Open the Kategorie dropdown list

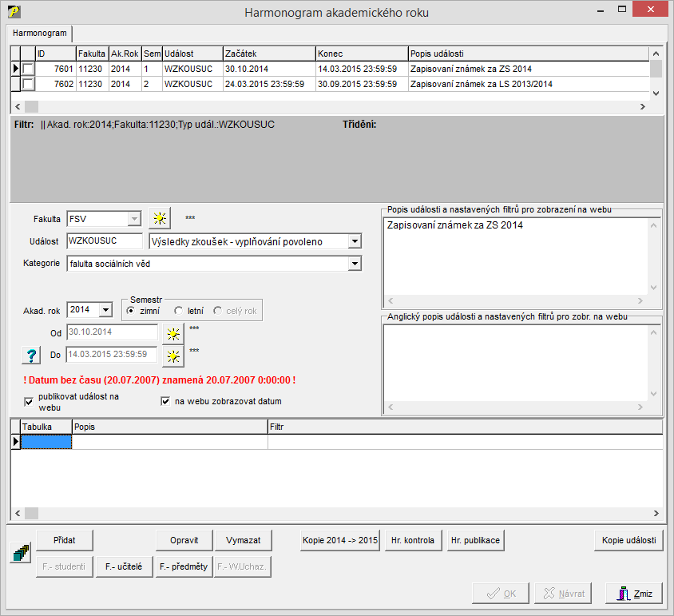355,264
